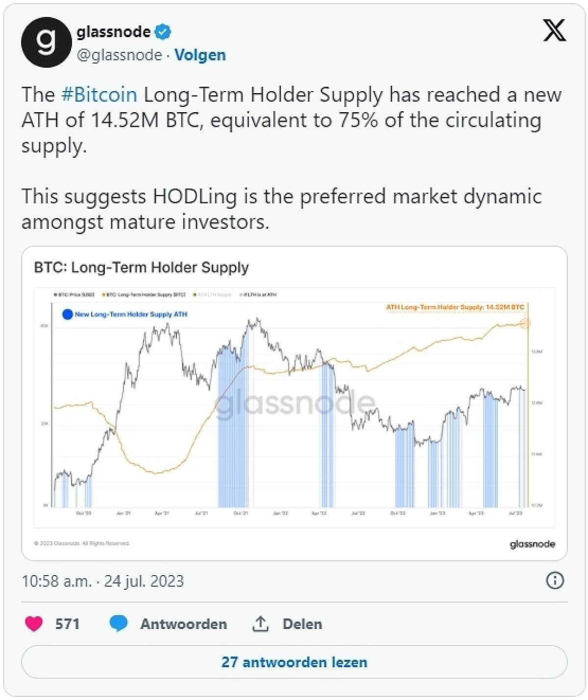
Task: Click the glassnode display name
Action: pyautogui.click(x=114, y=32)
